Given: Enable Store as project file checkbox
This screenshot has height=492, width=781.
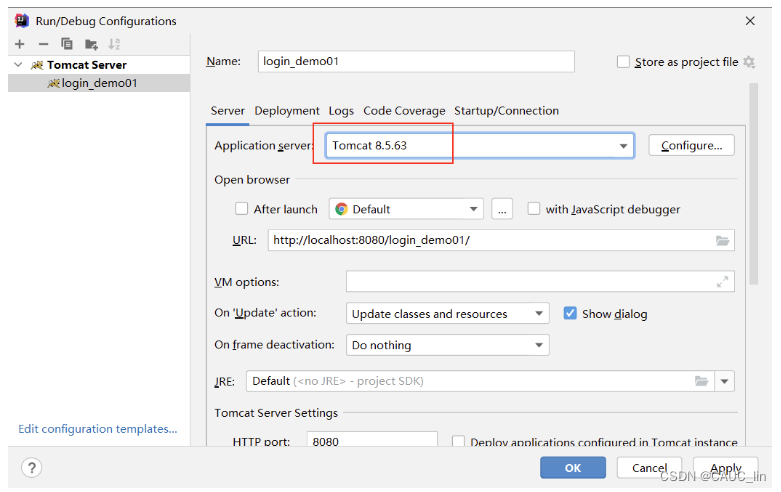Looking at the screenshot, I should (623, 62).
